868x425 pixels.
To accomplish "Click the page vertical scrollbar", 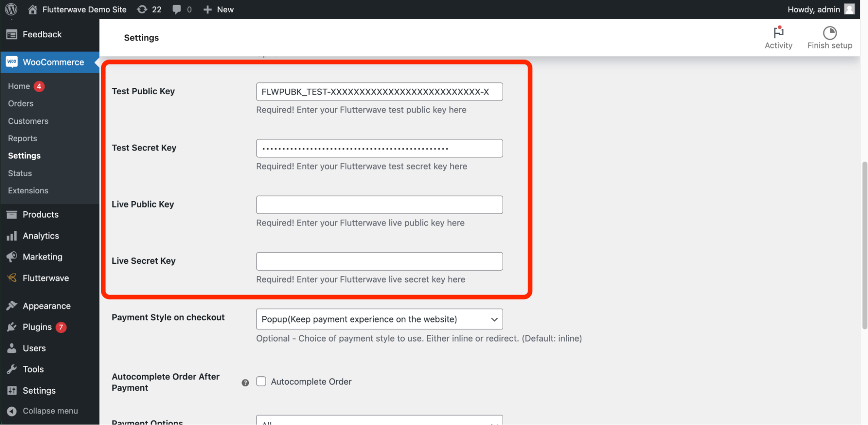I will 864,246.
